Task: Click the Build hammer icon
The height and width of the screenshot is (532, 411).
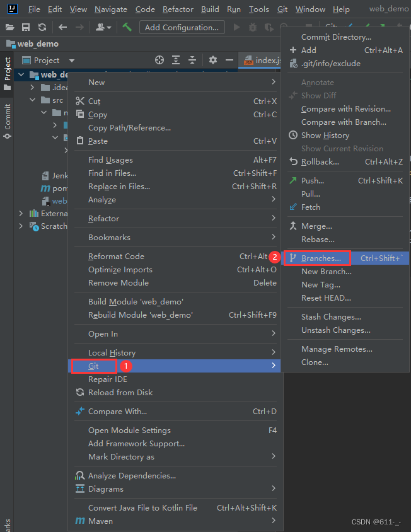Action: 127,27
